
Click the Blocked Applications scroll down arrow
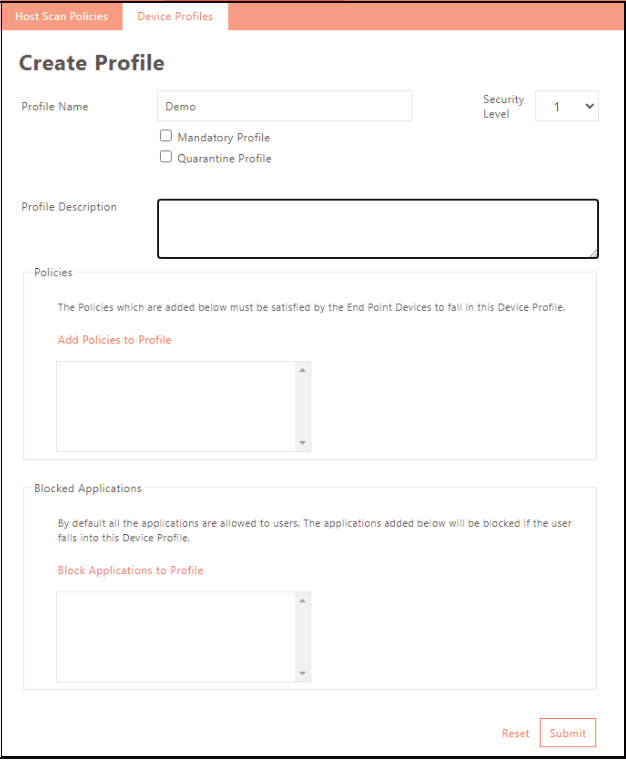[x=303, y=673]
